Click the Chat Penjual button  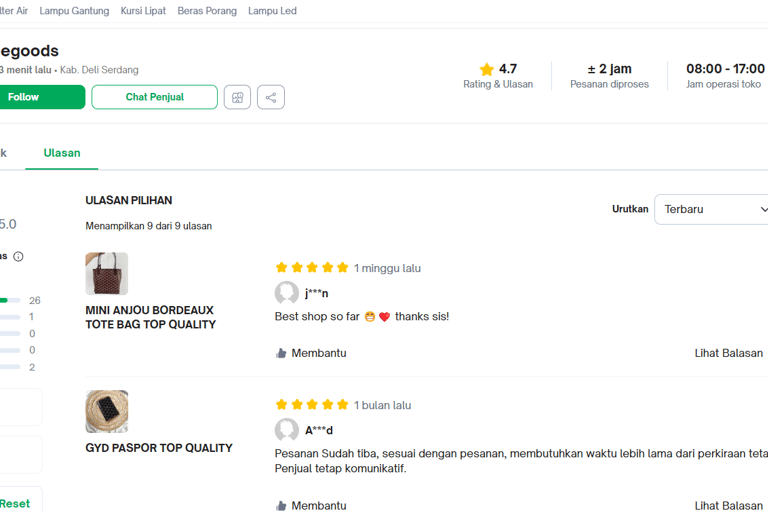[x=154, y=97]
